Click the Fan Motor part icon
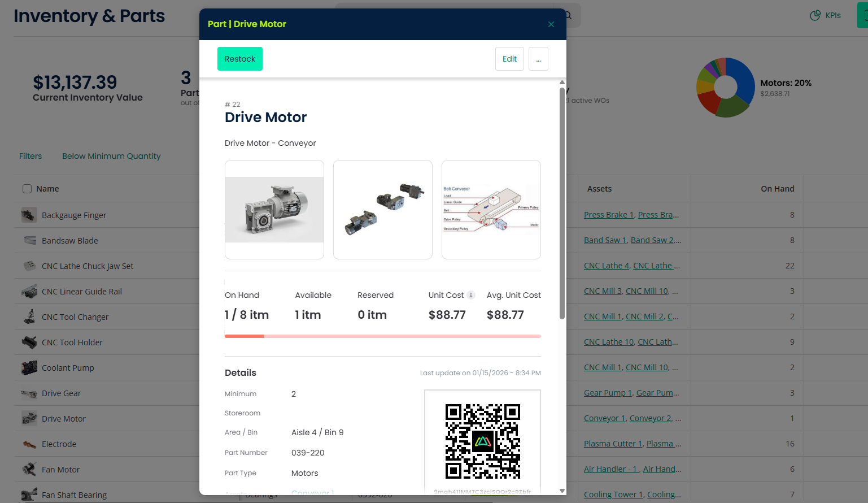 pos(29,469)
